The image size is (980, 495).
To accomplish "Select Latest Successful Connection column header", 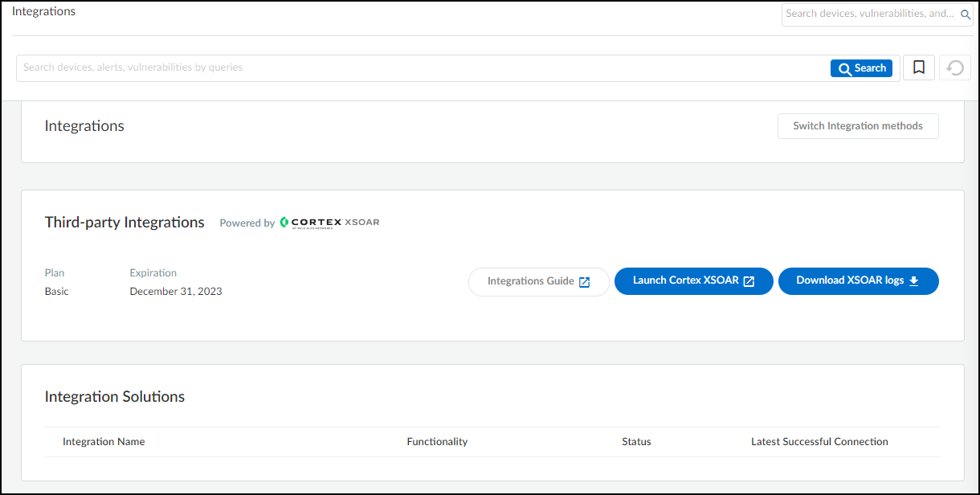I will pyautogui.click(x=819, y=442).
